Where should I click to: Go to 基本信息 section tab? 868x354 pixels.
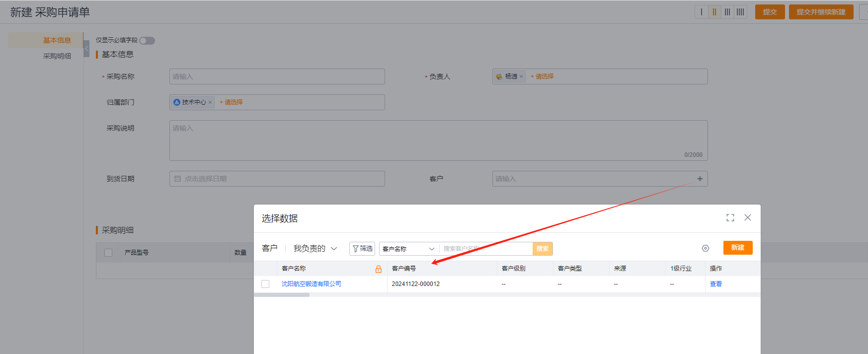coord(57,40)
